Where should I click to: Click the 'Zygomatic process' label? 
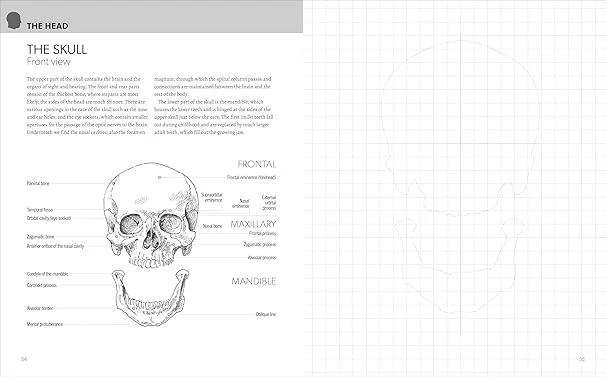(260, 244)
